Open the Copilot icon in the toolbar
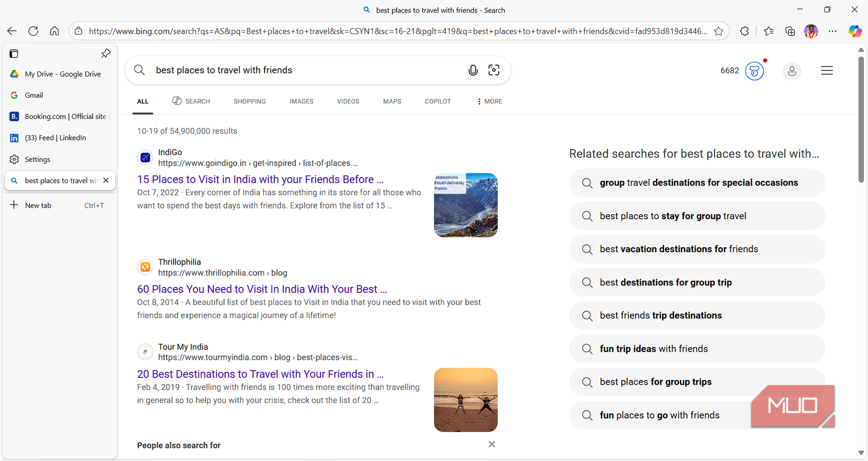The image size is (868, 461). [855, 32]
